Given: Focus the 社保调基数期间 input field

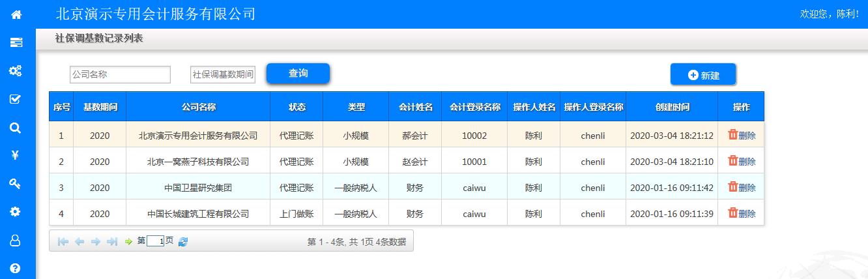Looking at the screenshot, I should 223,74.
